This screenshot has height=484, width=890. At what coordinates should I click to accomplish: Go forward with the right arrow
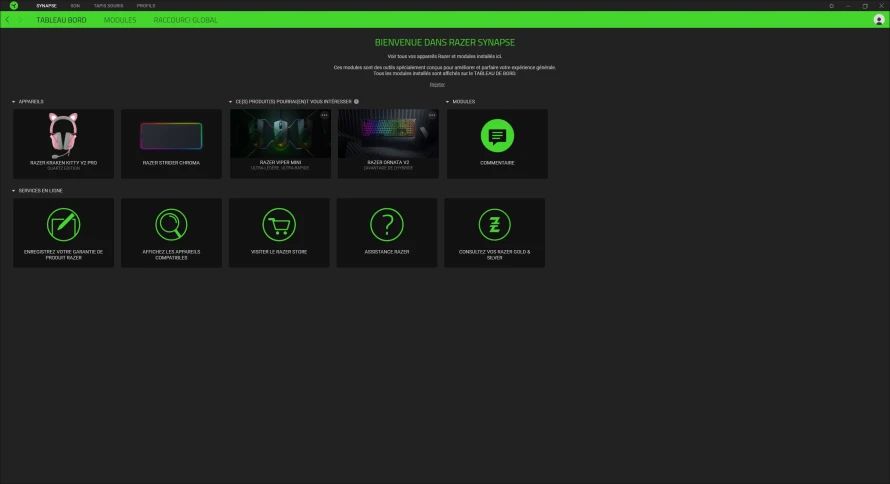coord(20,20)
